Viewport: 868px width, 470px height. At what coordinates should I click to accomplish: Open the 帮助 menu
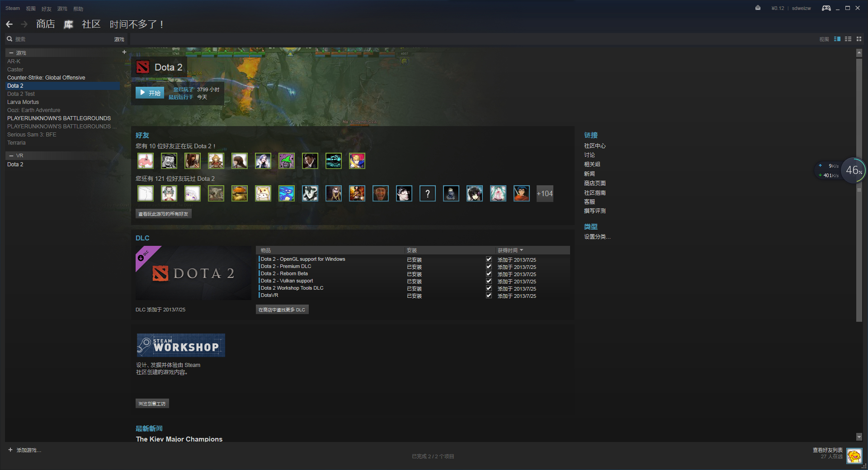(x=78, y=9)
